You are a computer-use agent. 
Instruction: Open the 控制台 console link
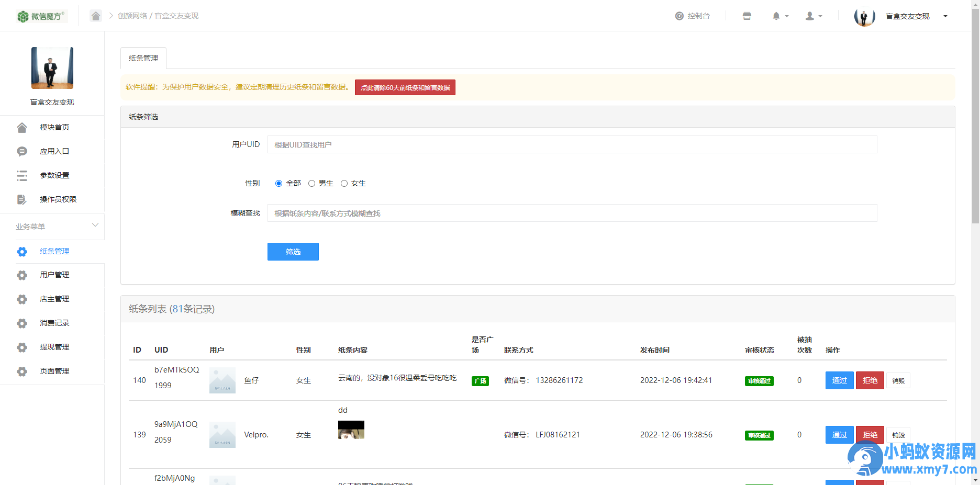692,16
